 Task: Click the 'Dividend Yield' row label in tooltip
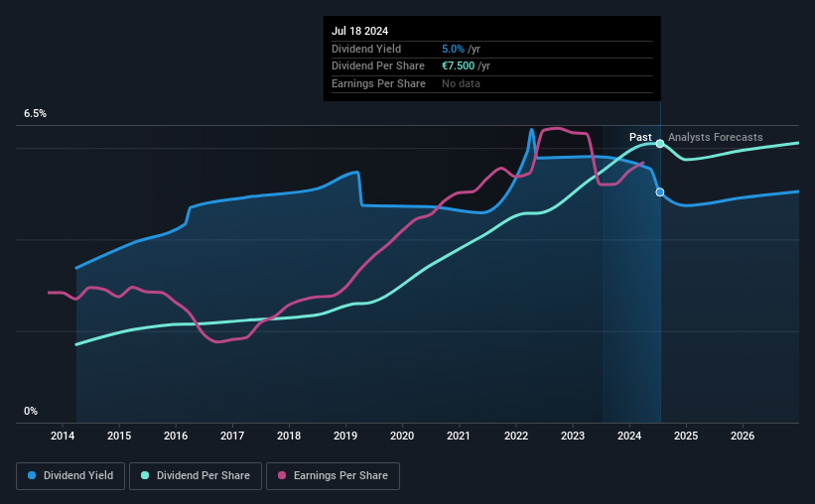pos(366,49)
